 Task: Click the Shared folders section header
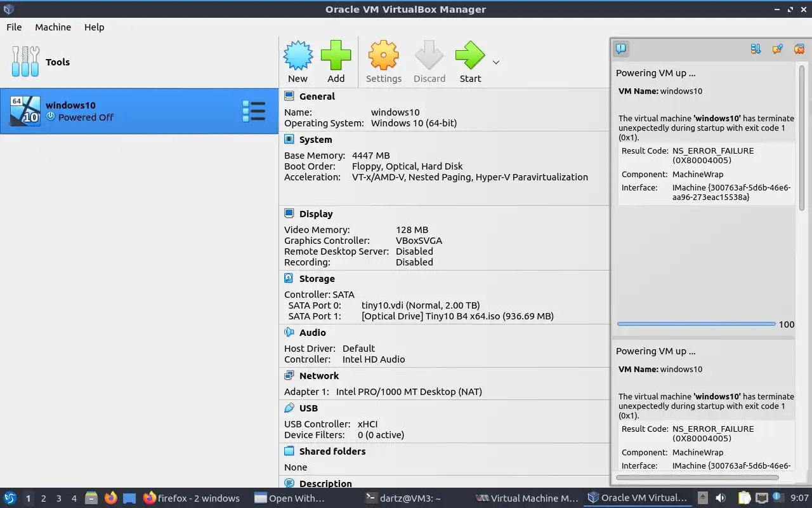click(x=332, y=451)
